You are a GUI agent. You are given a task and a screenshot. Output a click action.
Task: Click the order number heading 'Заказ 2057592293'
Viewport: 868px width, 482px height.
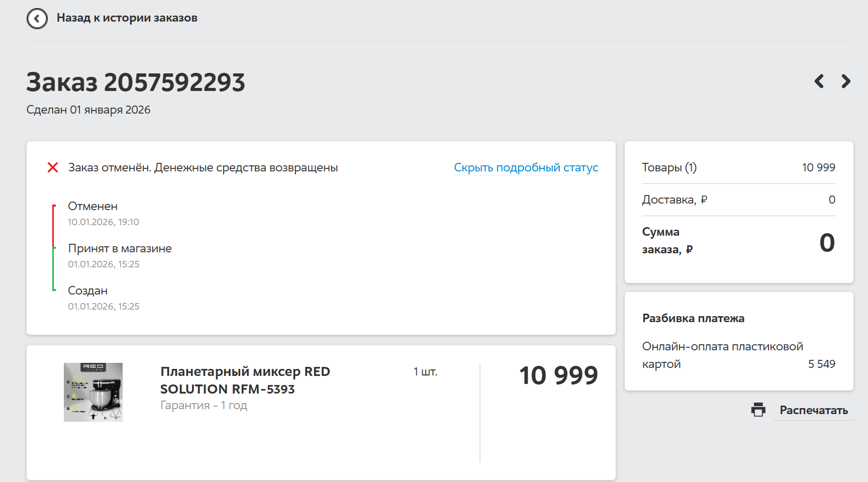point(136,82)
